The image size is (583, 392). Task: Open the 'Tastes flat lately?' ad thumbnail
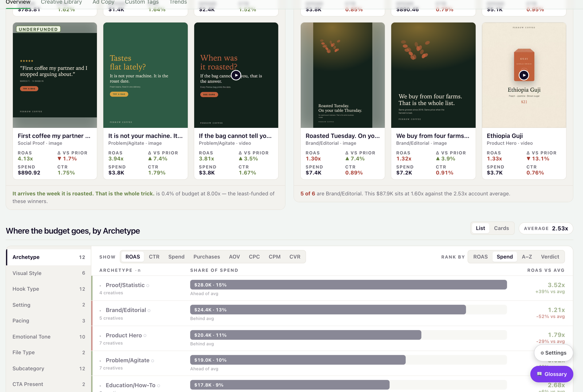(145, 75)
